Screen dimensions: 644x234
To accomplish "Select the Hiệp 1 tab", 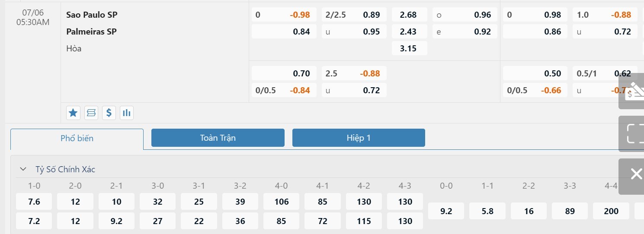I will 359,138.
